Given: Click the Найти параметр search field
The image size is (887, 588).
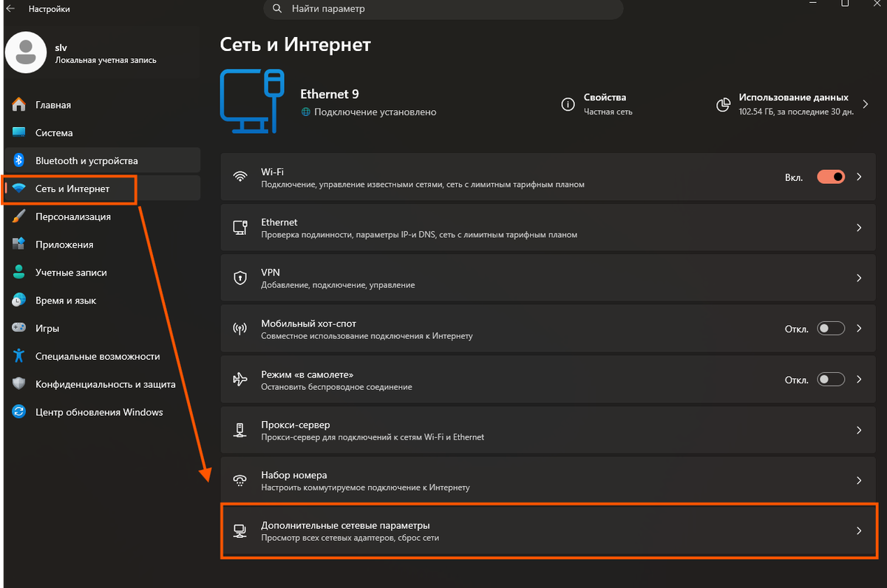Looking at the screenshot, I should (443, 9).
